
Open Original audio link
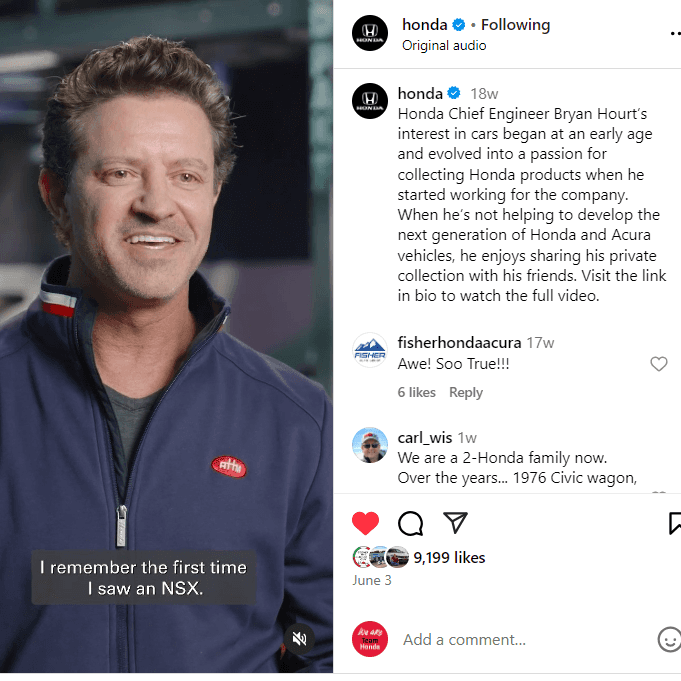[444, 45]
